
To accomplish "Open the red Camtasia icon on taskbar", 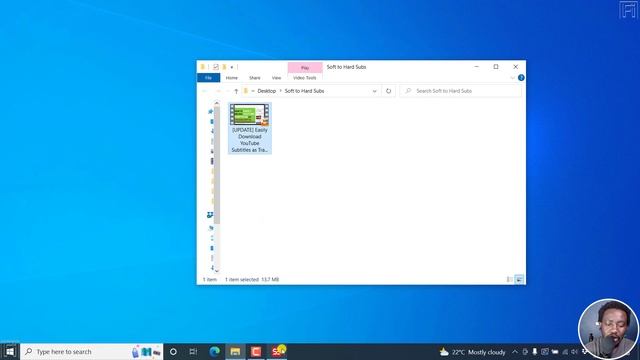I will point(256,351).
